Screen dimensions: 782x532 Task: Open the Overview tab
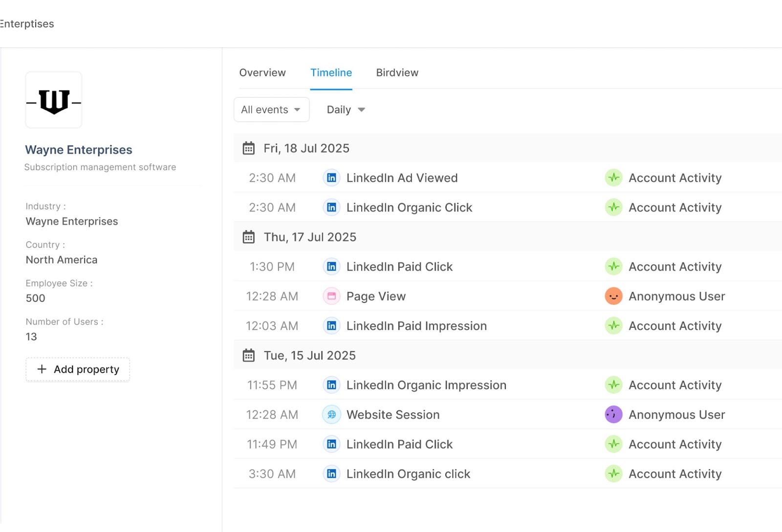point(262,73)
